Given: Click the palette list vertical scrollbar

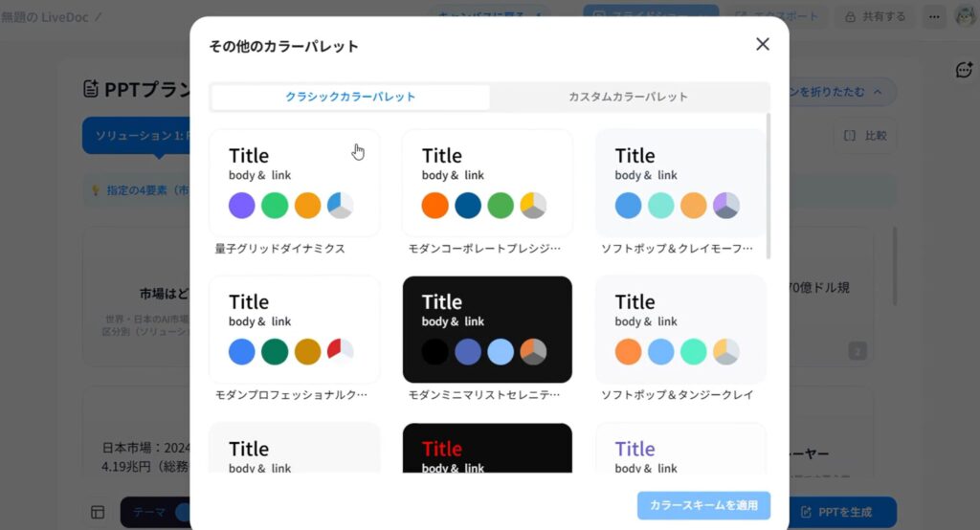Looking at the screenshot, I should (768, 182).
